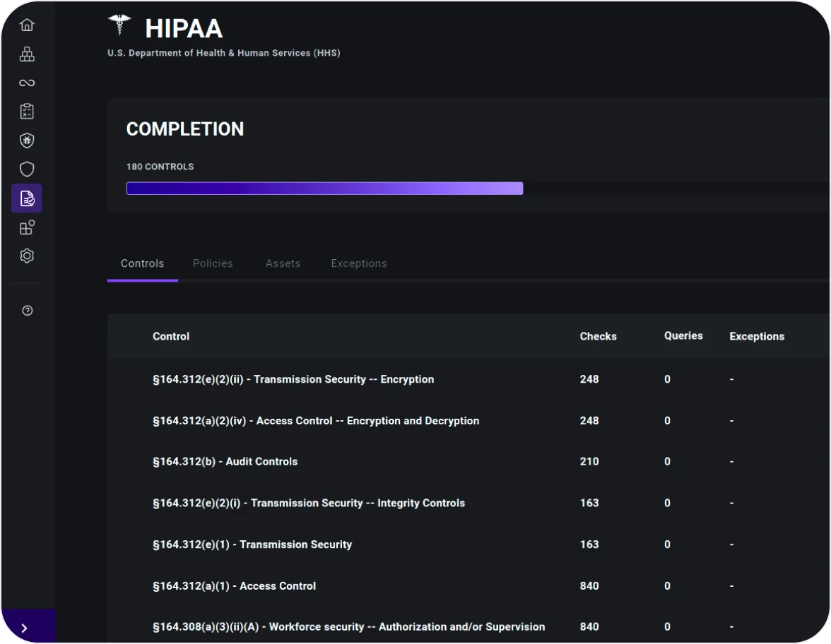Select the Transmission Security Encryption control
Image resolution: width=831 pixels, height=644 pixels.
point(293,379)
